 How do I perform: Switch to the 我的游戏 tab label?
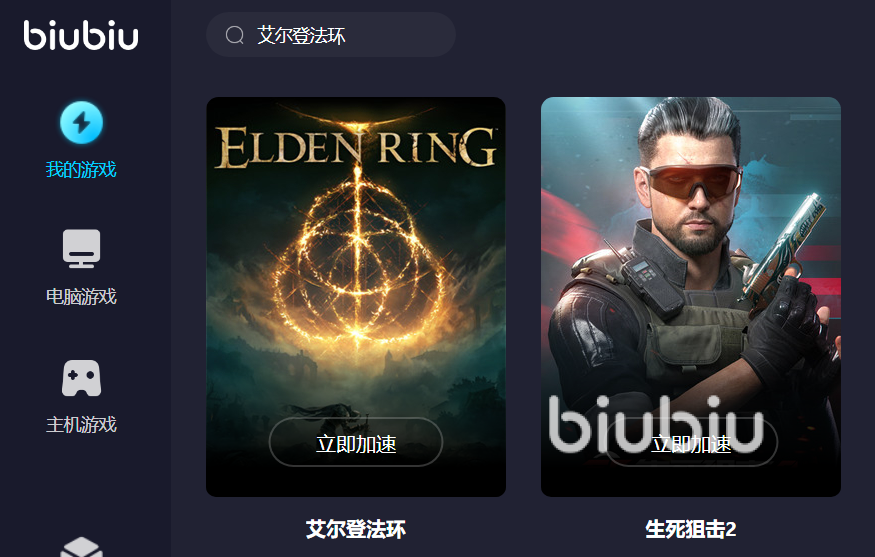[81, 169]
